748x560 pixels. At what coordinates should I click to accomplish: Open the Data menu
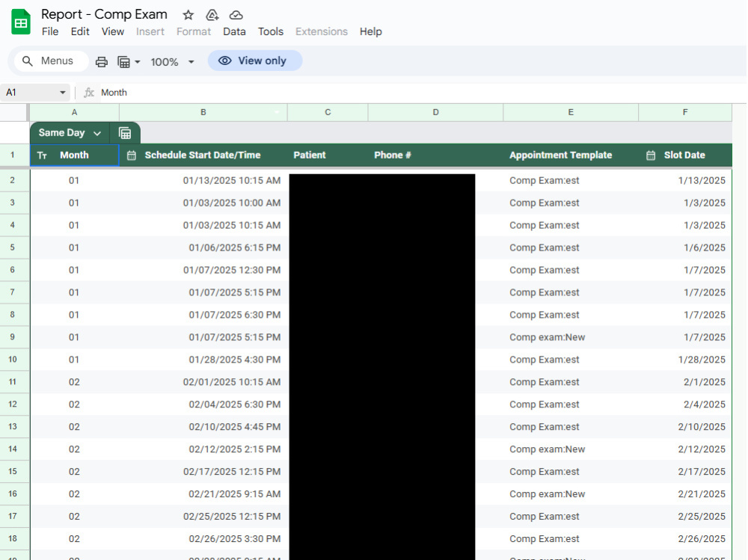tap(234, 31)
